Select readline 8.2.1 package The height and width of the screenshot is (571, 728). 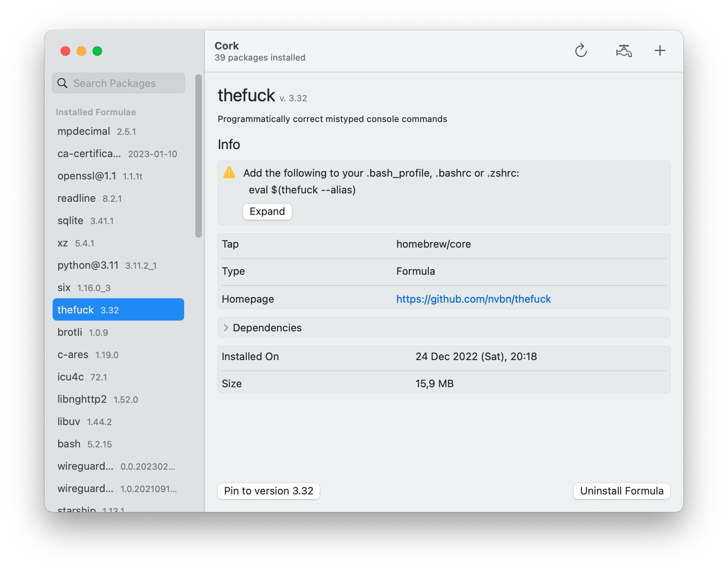[118, 198]
